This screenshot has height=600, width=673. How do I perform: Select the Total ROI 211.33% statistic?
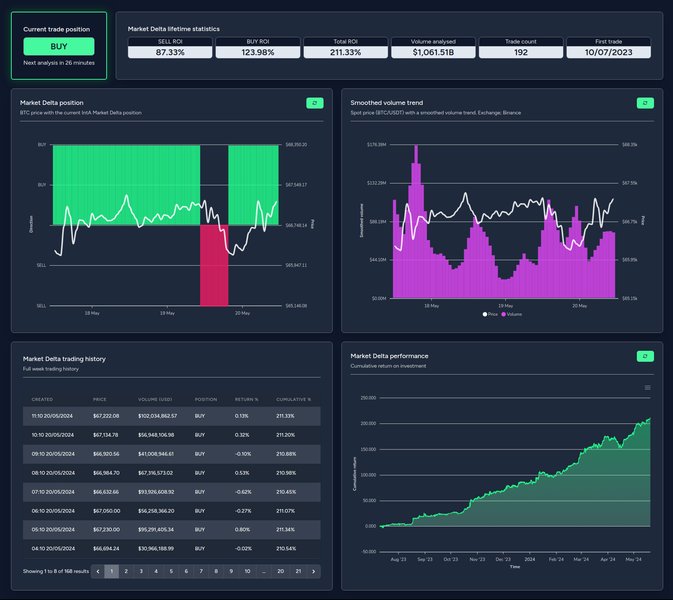(346, 48)
